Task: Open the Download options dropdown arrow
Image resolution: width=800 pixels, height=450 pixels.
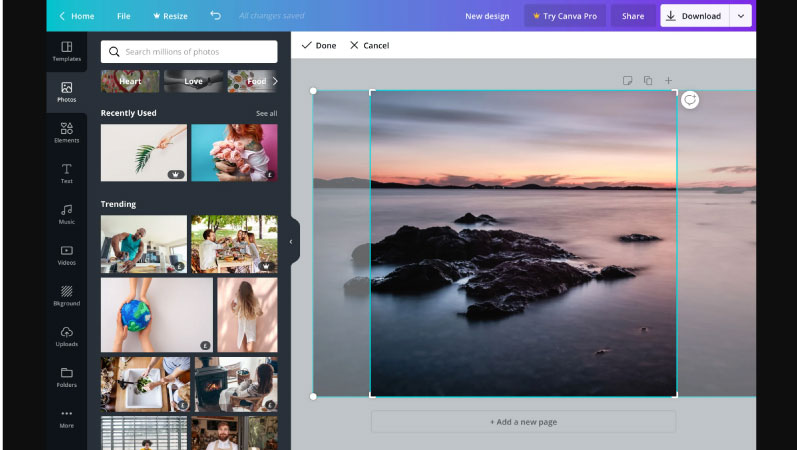Action: 740,16
